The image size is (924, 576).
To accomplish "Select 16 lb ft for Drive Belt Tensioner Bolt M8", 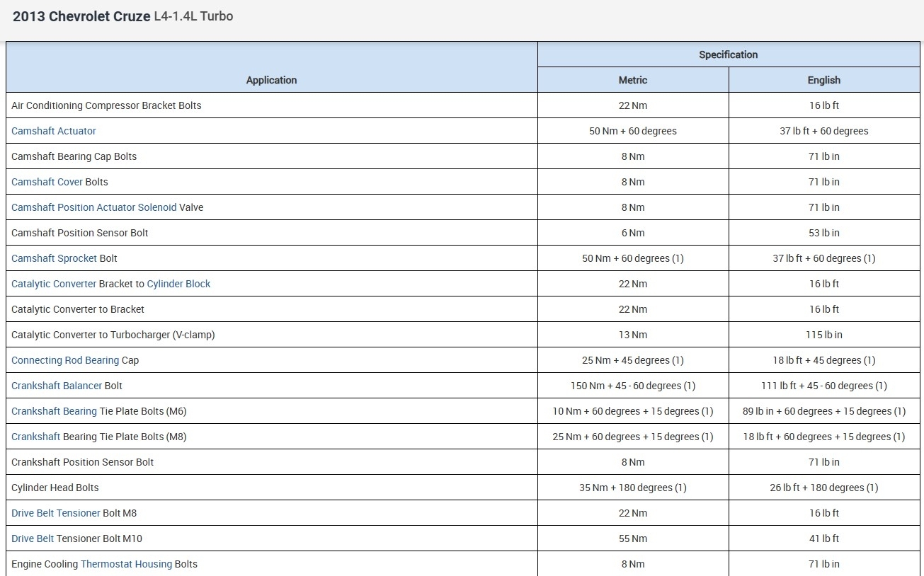I will click(824, 513).
